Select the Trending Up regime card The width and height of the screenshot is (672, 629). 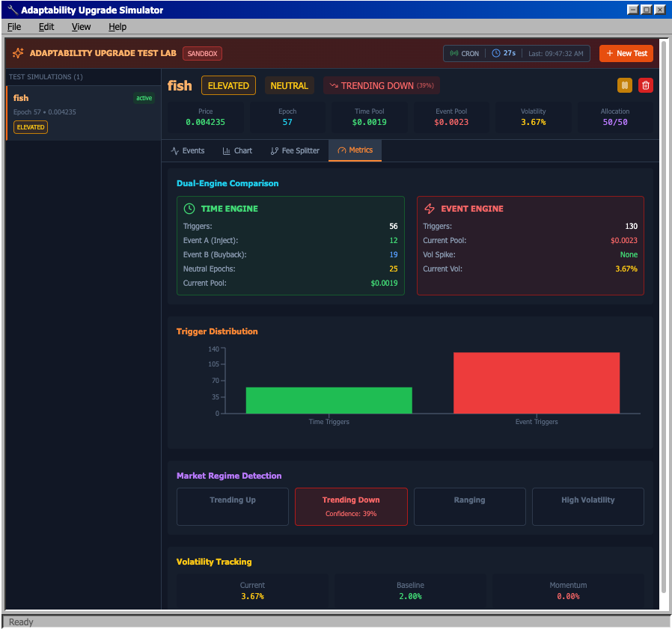click(x=233, y=506)
